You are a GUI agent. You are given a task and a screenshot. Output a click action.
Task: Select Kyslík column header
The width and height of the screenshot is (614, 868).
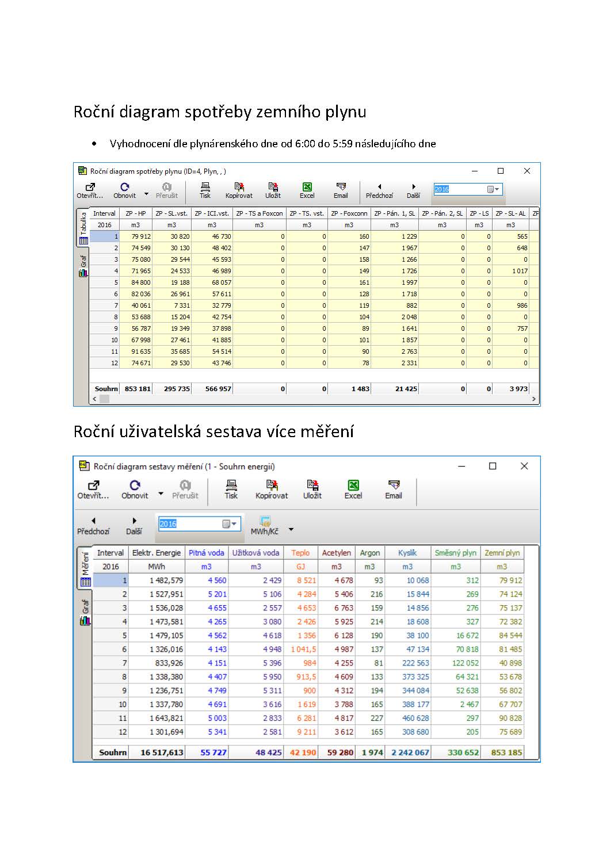coord(407,553)
